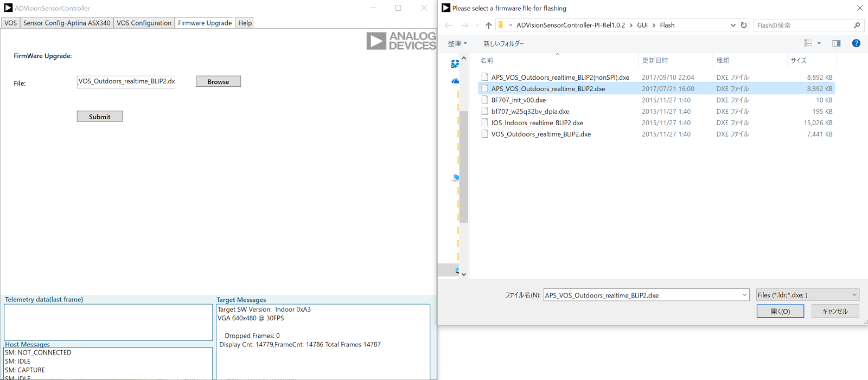Click the Target SW Version message line
This screenshot has width=868, height=380.
click(x=264, y=310)
